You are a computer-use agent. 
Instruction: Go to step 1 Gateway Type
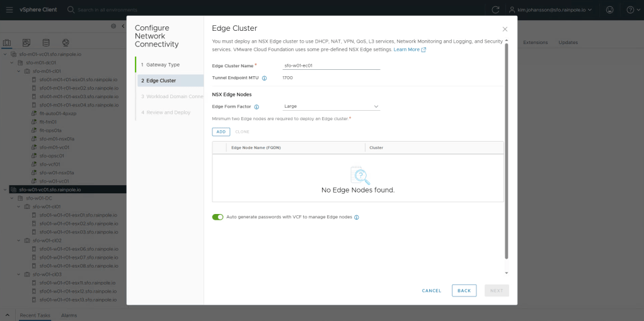click(163, 65)
